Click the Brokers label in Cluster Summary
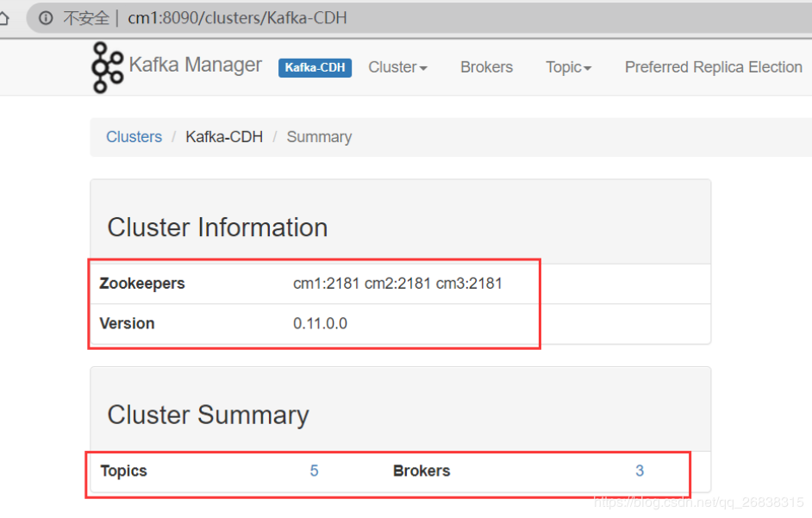The width and height of the screenshot is (812, 518). [422, 471]
